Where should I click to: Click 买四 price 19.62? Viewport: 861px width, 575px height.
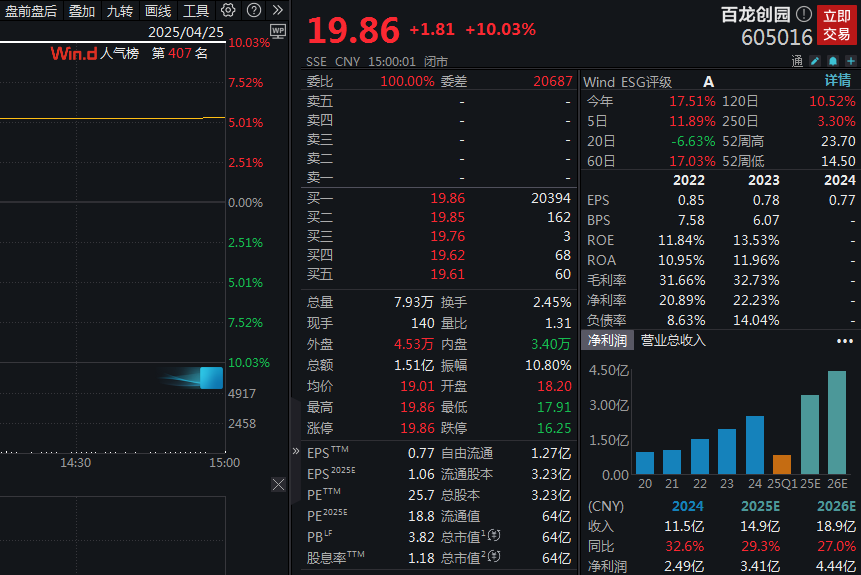[x=448, y=255]
